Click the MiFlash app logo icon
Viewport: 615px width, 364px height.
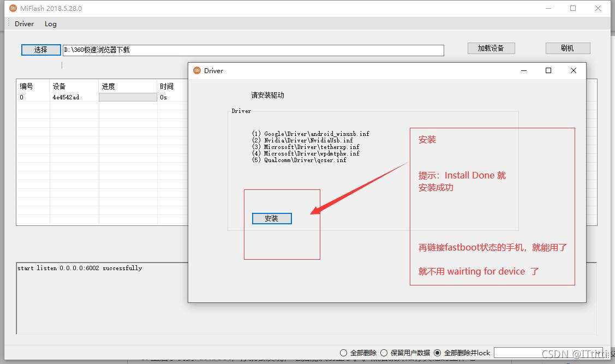coord(13,8)
